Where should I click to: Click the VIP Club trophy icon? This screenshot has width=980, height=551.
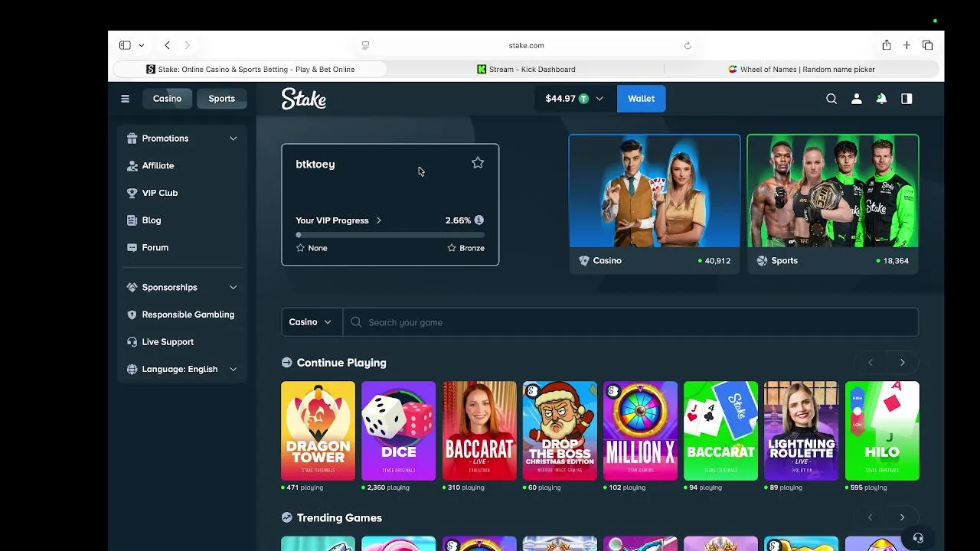pyautogui.click(x=132, y=193)
